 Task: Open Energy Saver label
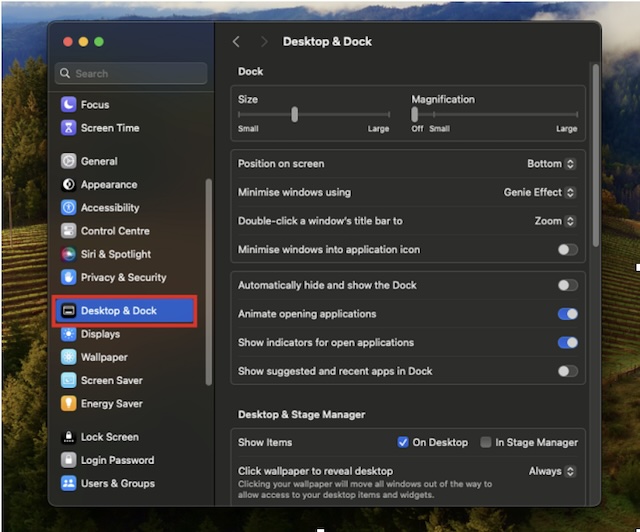(111, 404)
